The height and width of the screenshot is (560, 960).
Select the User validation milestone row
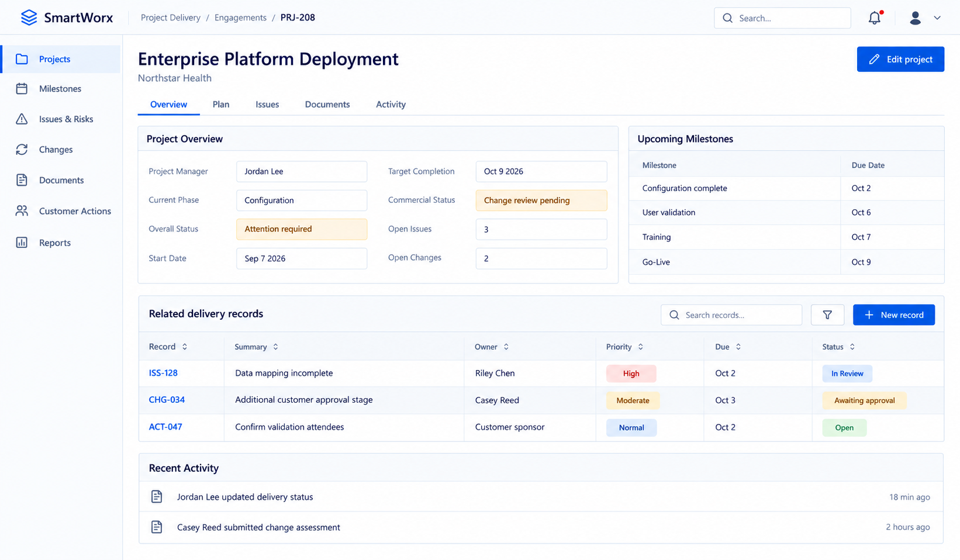(786, 213)
